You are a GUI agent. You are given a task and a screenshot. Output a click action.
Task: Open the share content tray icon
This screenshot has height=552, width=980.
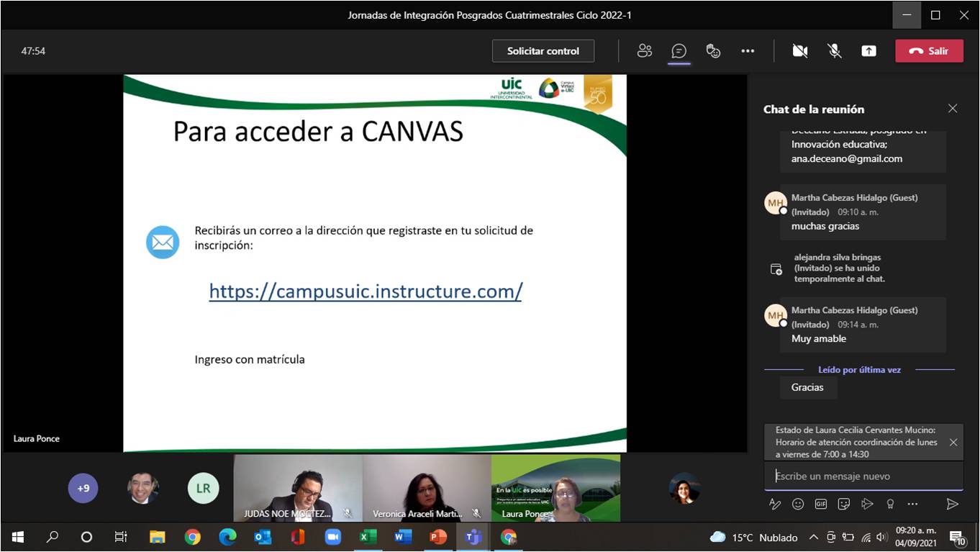(x=868, y=51)
